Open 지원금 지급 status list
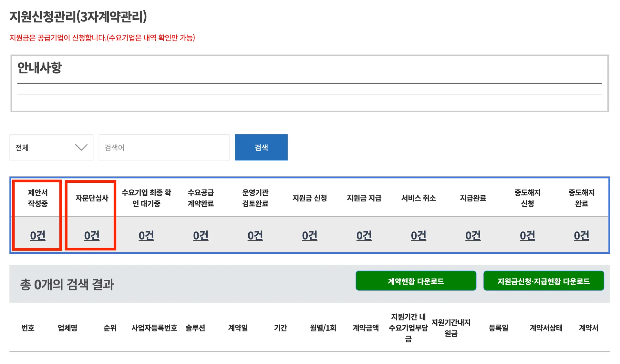Screen dimensions: 620x364 (x=364, y=235)
